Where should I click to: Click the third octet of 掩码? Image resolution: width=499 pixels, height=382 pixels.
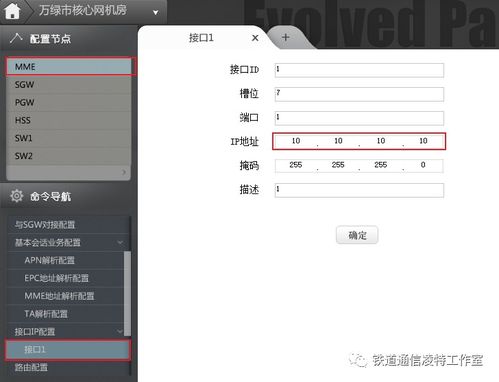click(381, 165)
